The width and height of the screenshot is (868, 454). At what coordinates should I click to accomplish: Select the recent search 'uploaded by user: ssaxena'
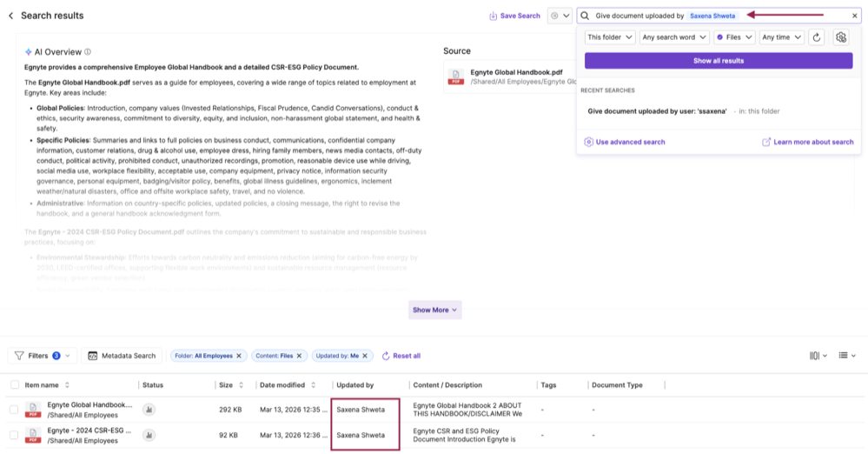pyautogui.click(x=659, y=111)
